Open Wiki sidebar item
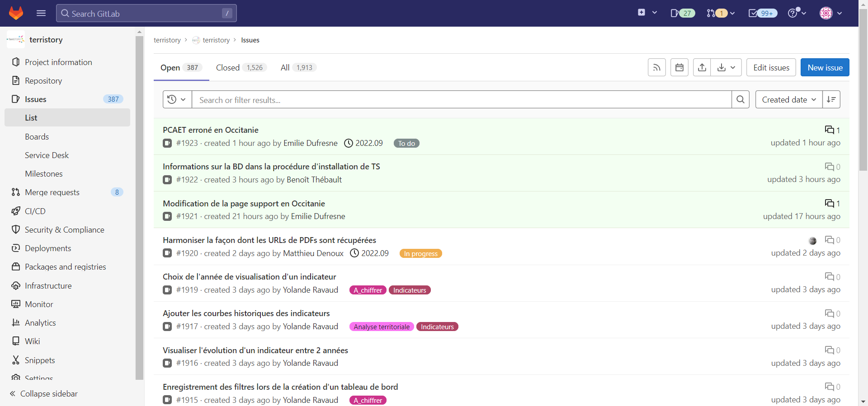The height and width of the screenshot is (406, 868). coord(67,341)
